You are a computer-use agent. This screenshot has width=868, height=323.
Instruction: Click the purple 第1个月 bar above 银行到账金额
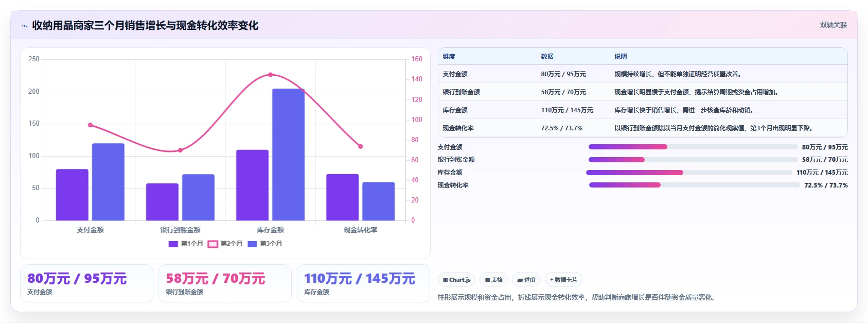point(162,202)
